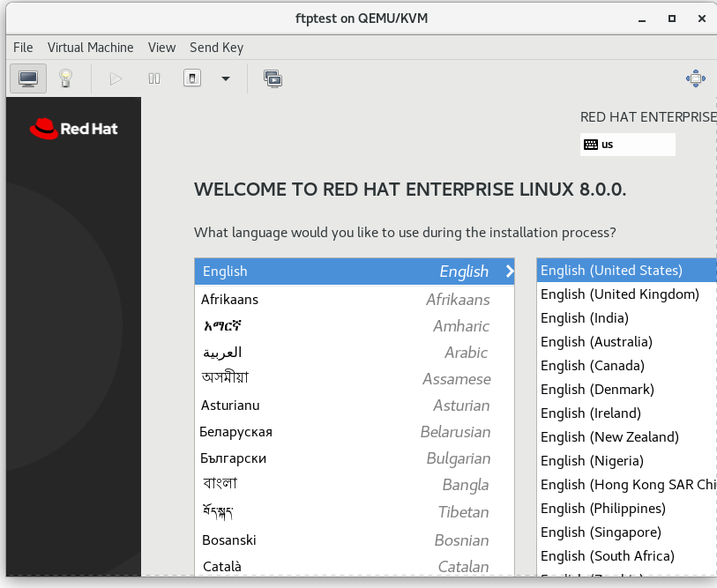Select Asturianu language row
The image size is (717, 588).
pyautogui.click(x=355, y=406)
